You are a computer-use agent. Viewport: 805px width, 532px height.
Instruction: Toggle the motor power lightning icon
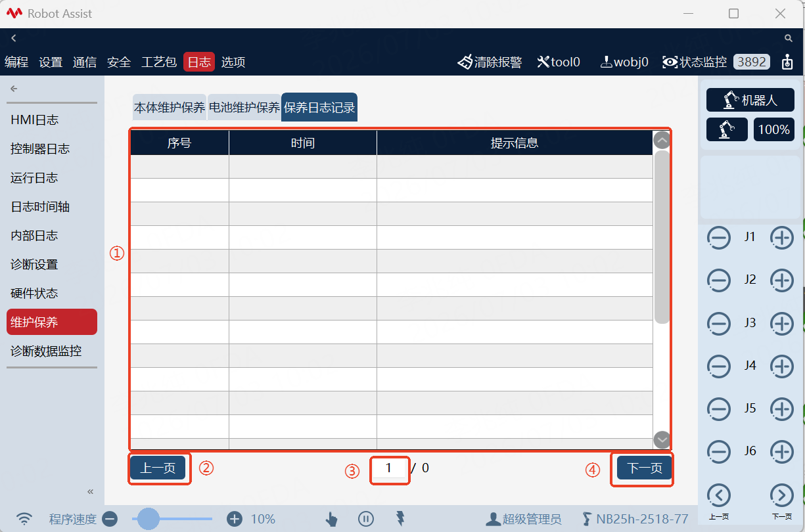click(x=400, y=518)
